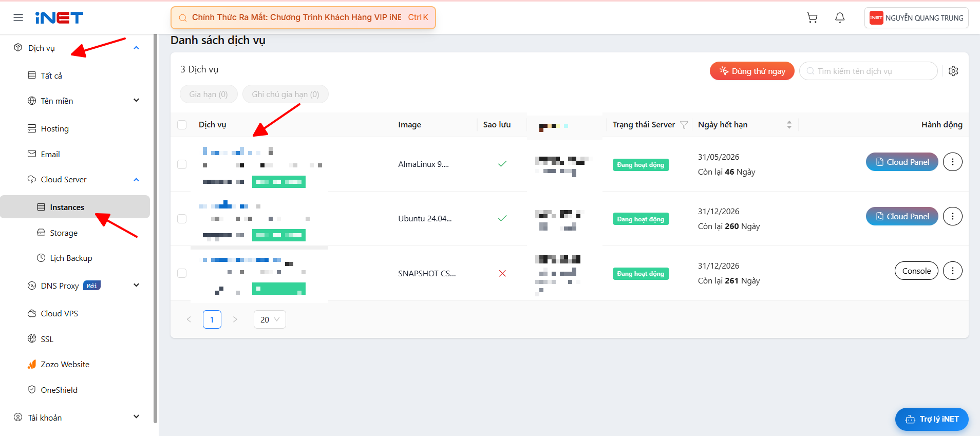Image resolution: width=980 pixels, height=436 pixels.
Task: Expand the Tài khoản menu chevron
Action: (x=136, y=417)
